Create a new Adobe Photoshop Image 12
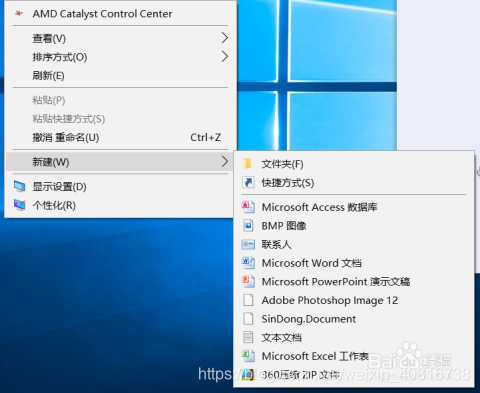 [x=354, y=300]
